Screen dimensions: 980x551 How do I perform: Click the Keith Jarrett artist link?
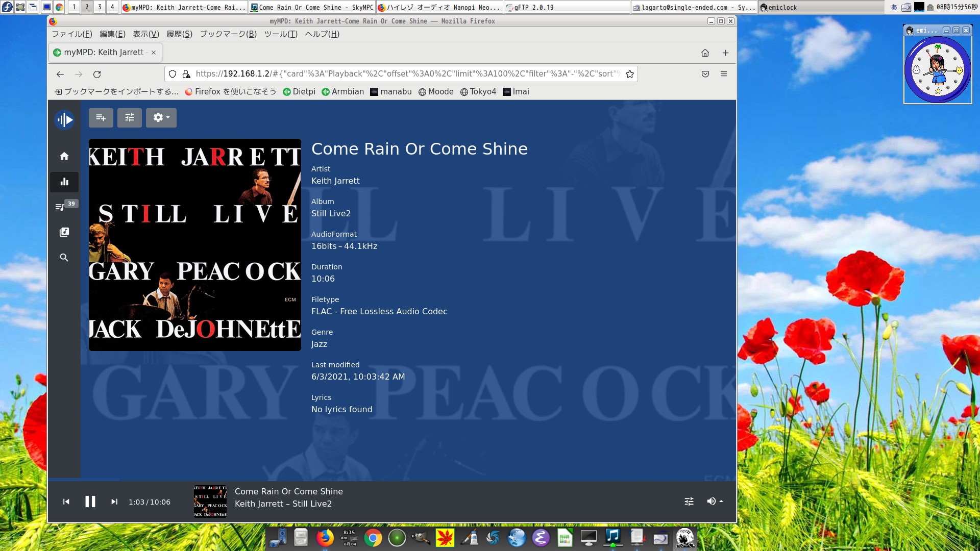click(x=335, y=181)
